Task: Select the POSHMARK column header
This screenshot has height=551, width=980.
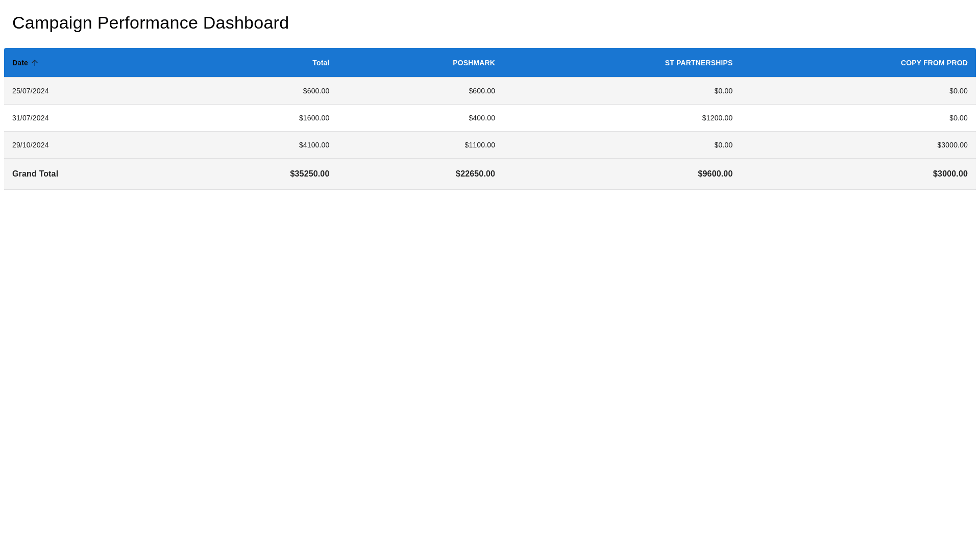Action: point(473,63)
